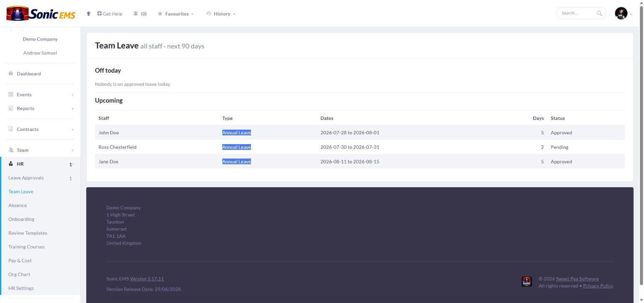
Task: Click the Reports chart icon
Action: 11,108
